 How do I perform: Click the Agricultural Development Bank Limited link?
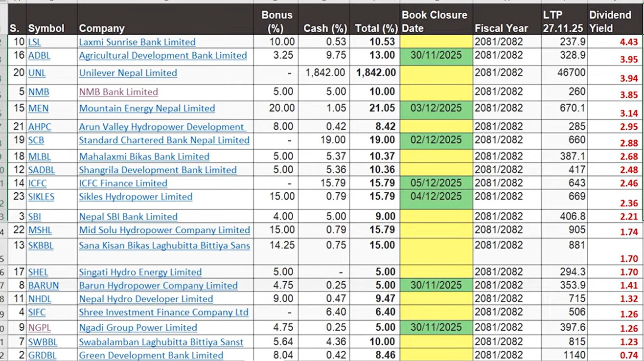[x=163, y=55]
